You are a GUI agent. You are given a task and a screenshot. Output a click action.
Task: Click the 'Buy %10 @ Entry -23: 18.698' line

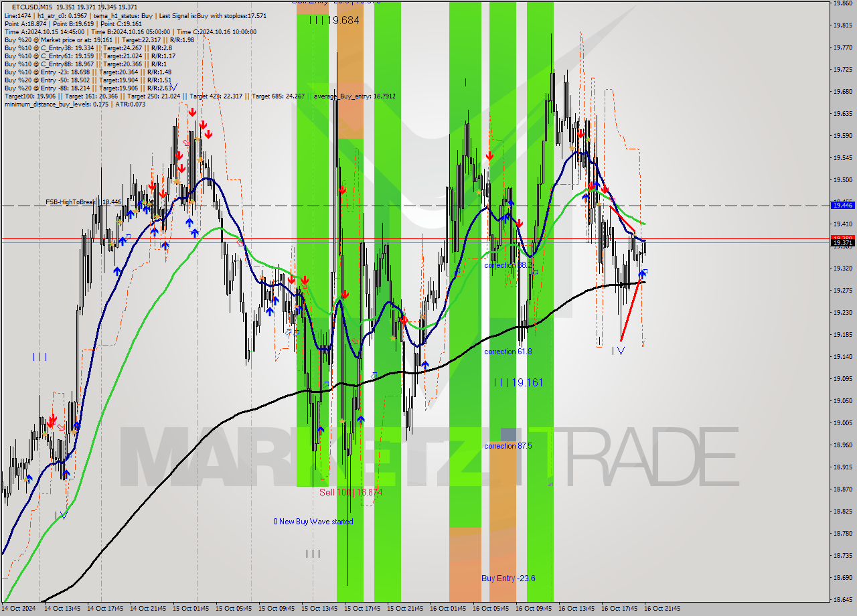click(x=88, y=72)
